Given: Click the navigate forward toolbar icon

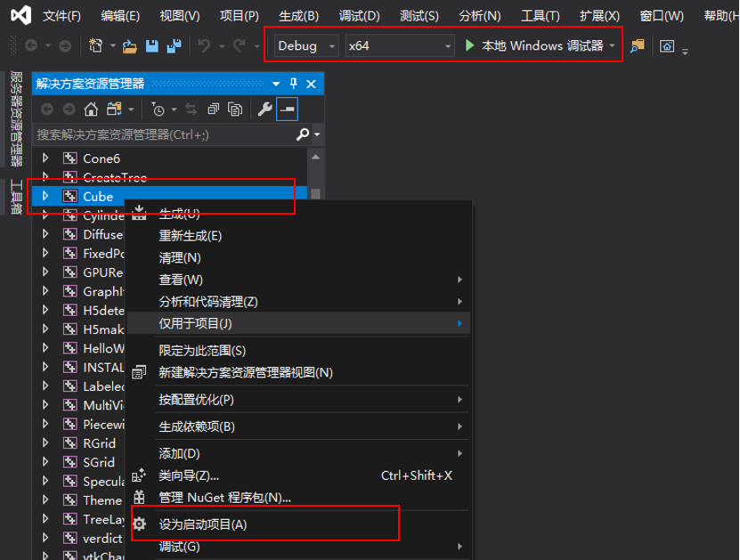Looking at the screenshot, I should click(65, 45).
